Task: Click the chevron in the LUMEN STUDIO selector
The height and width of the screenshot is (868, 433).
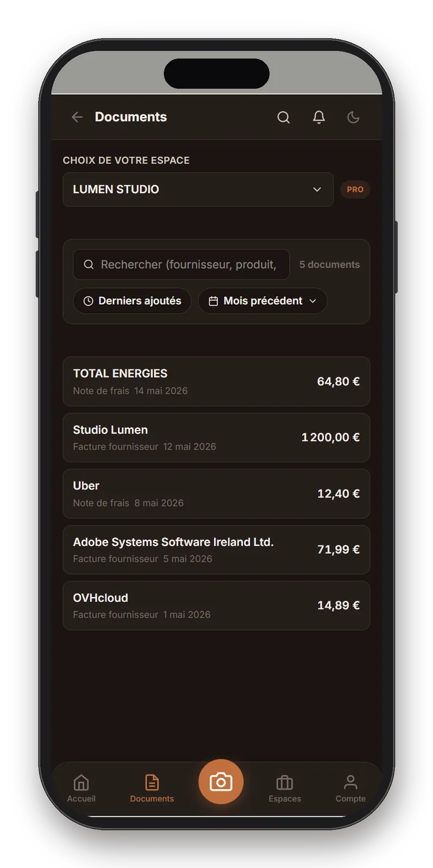Action: [x=317, y=190]
